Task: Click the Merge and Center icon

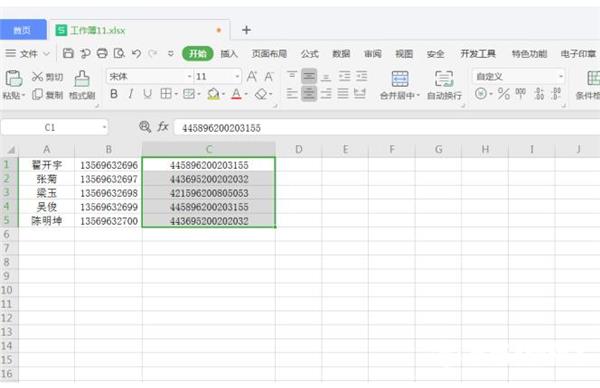Action: [400, 79]
